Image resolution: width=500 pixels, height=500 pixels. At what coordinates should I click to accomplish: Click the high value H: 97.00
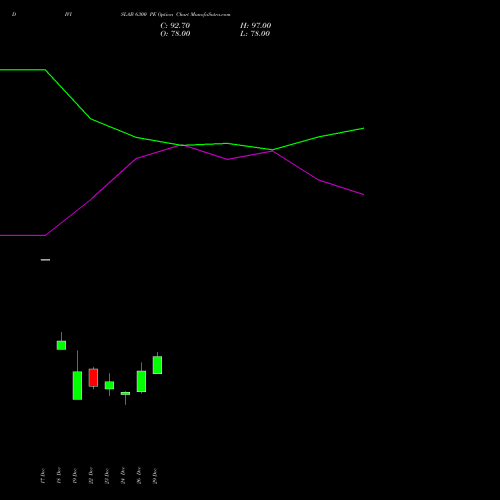click(x=256, y=26)
